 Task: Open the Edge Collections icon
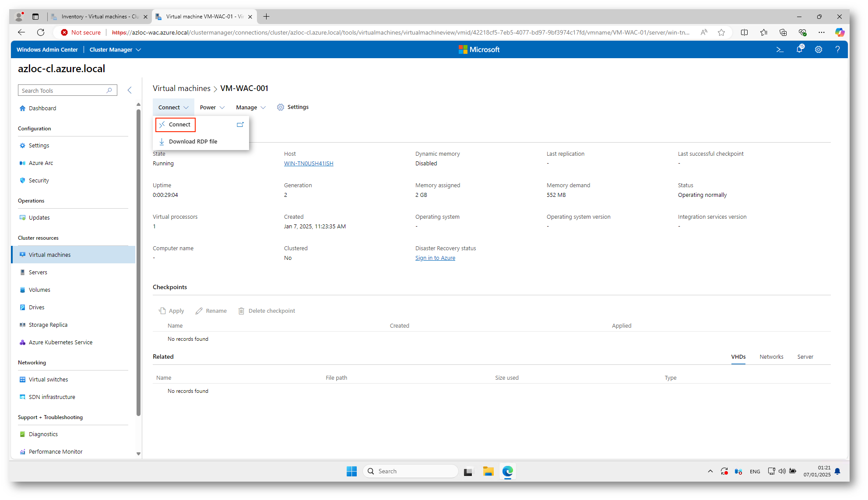783,32
